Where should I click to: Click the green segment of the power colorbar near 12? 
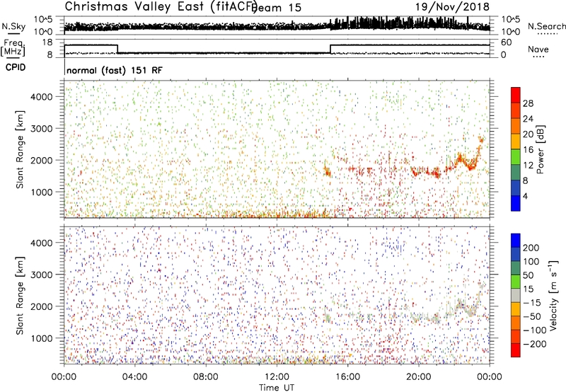pos(516,156)
